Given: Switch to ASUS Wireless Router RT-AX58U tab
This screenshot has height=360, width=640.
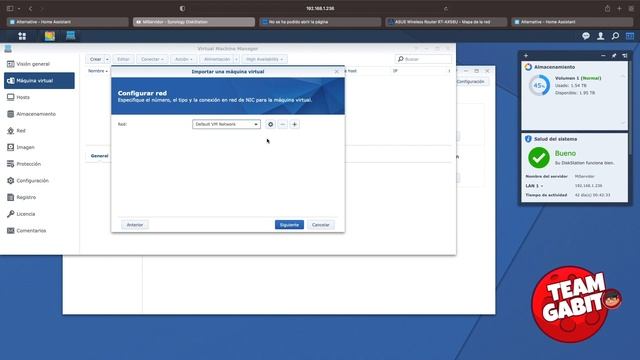Looking at the screenshot, I should pos(447,22).
